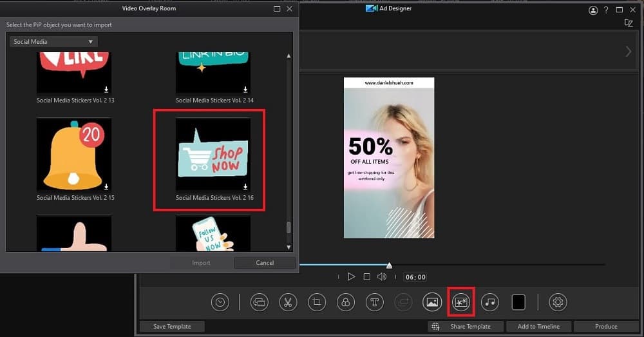644x337 pixels.
Task: Open the video overlay sticker tool
Action: coord(460,302)
